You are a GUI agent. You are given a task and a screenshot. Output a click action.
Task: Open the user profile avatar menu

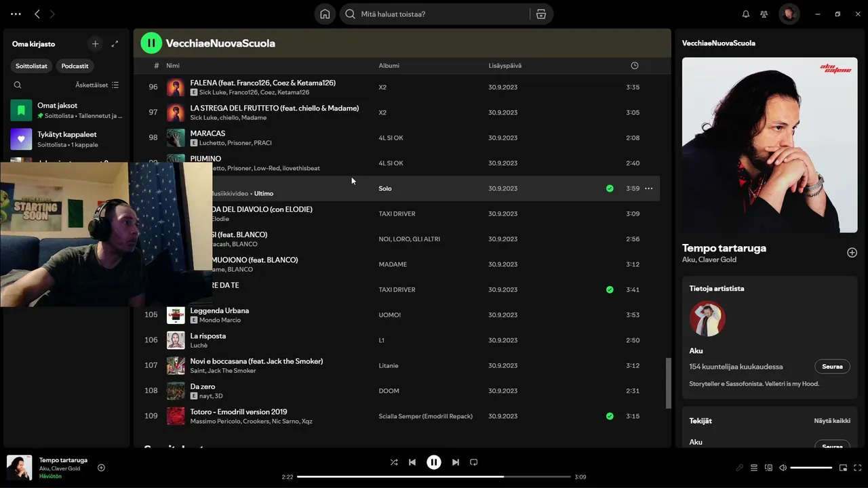coord(789,14)
